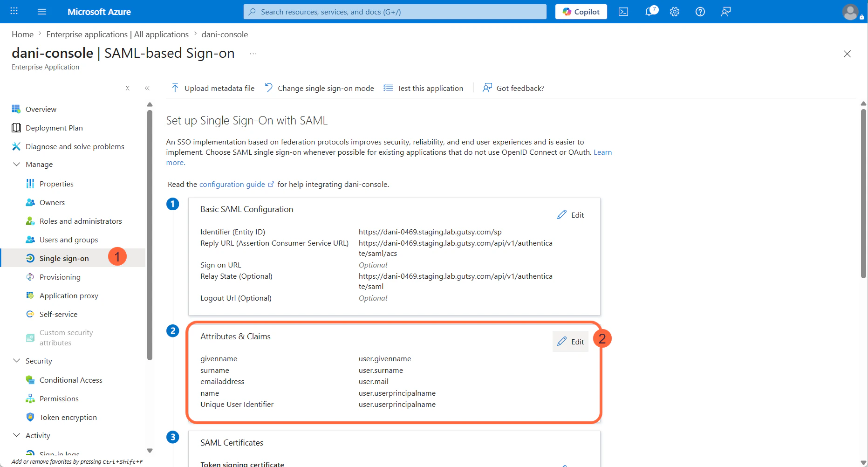Click Microsoft Azure home title
This screenshot has height=467, width=868.
[x=99, y=12]
